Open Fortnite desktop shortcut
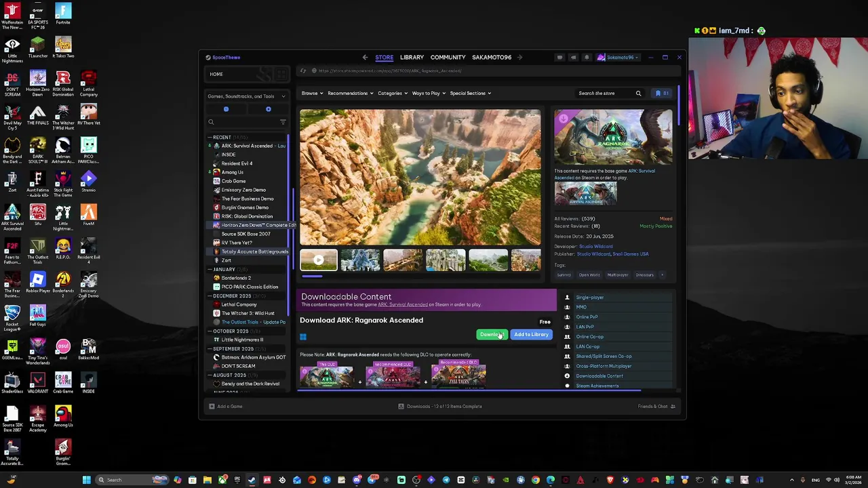Screen dimensions: 868x488 (63, 14)
